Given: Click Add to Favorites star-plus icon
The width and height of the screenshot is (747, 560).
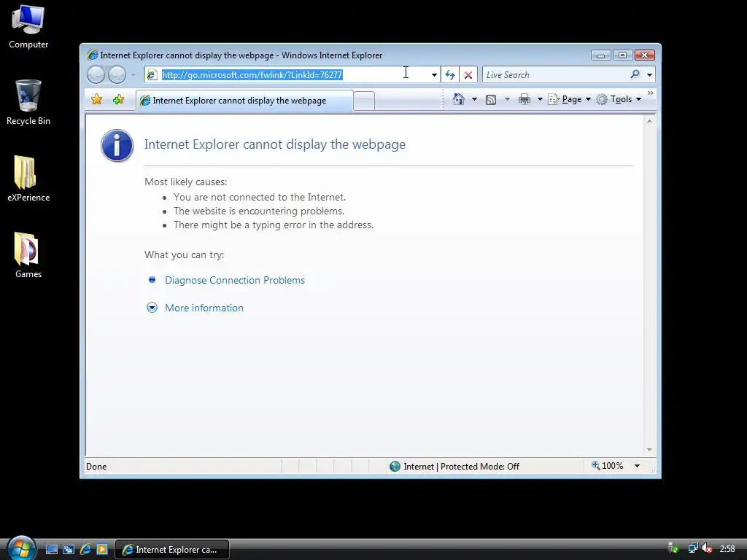Looking at the screenshot, I should (119, 99).
